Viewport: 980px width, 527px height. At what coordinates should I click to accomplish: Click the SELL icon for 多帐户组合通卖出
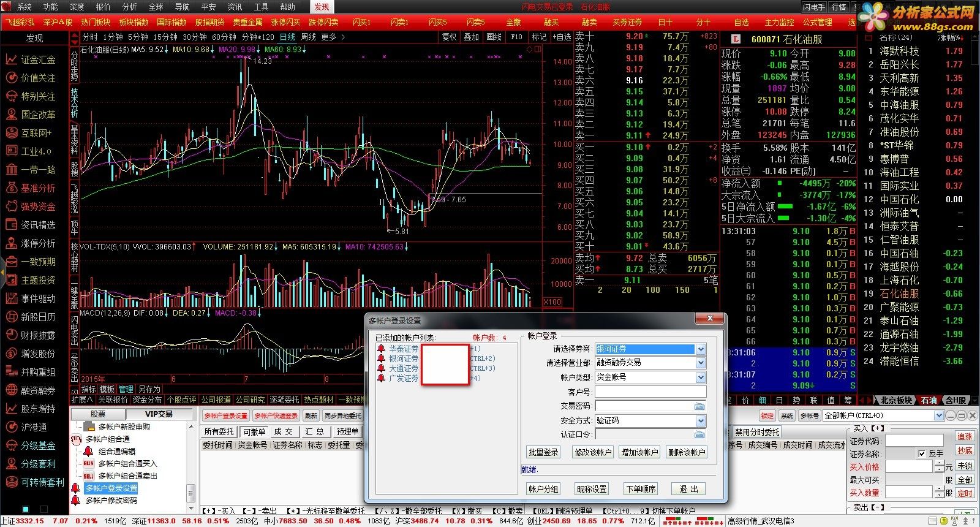[88, 476]
